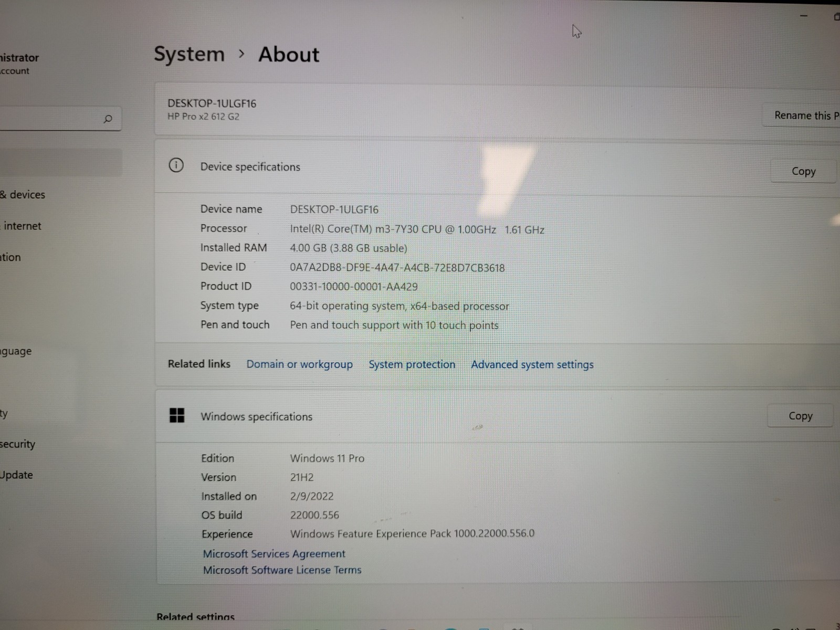Click the edition value Windows 11 Pro

coord(327,458)
